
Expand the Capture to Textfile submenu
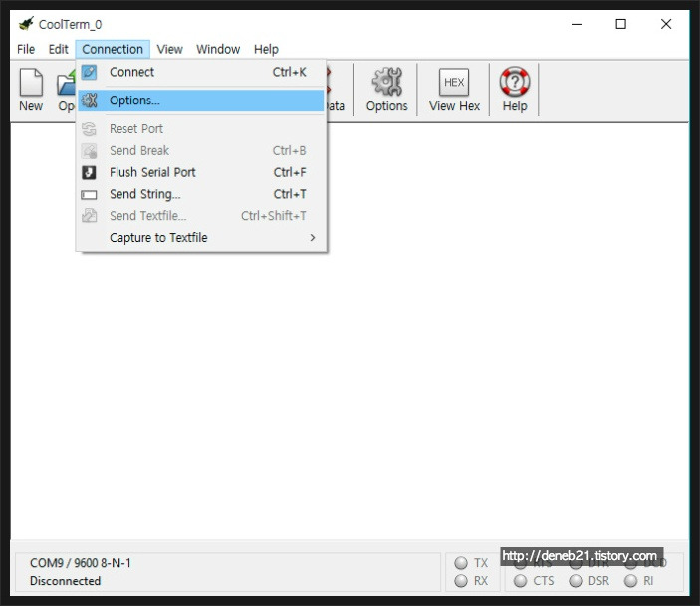pyautogui.click(x=201, y=238)
